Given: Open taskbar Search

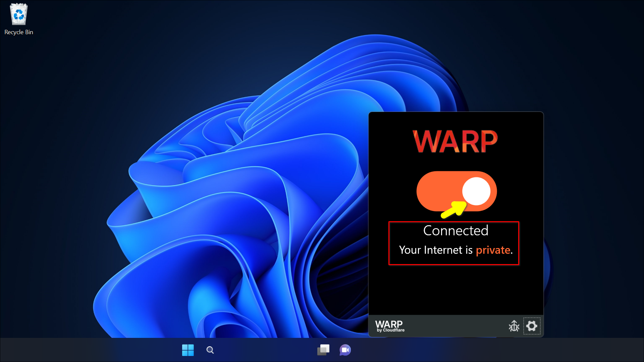Looking at the screenshot, I should (x=210, y=350).
